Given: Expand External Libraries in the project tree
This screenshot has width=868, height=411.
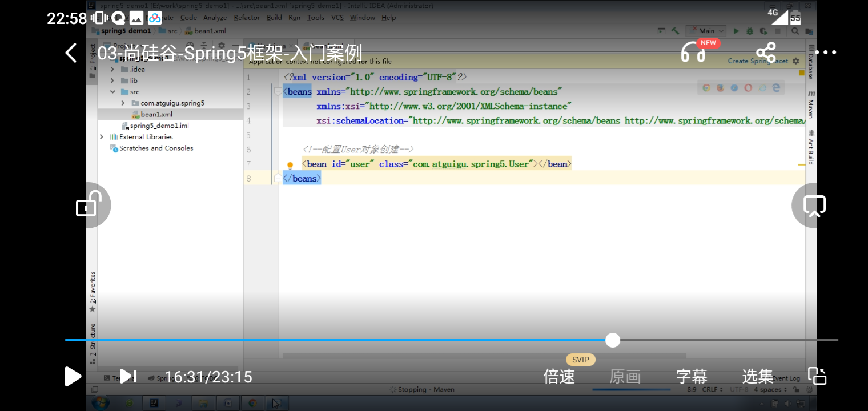Looking at the screenshot, I should click(x=102, y=137).
